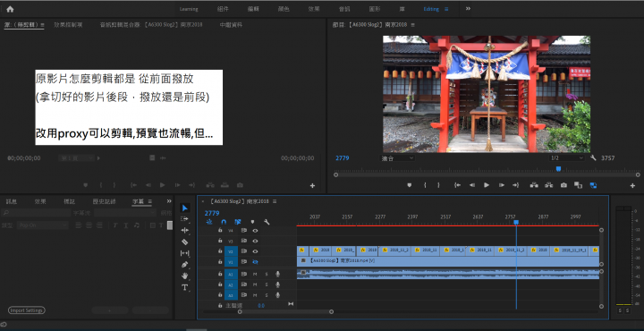The width and height of the screenshot is (644, 331).
Task: Toggle V3 track output eye
Action: click(255, 241)
